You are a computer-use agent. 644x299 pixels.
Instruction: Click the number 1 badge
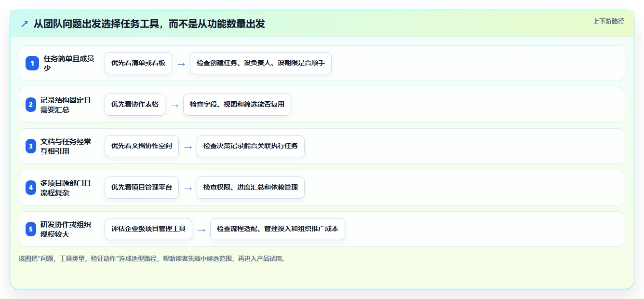coord(32,63)
